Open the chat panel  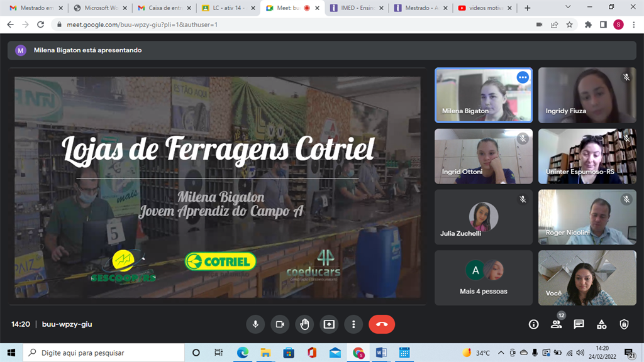pyautogui.click(x=579, y=324)
